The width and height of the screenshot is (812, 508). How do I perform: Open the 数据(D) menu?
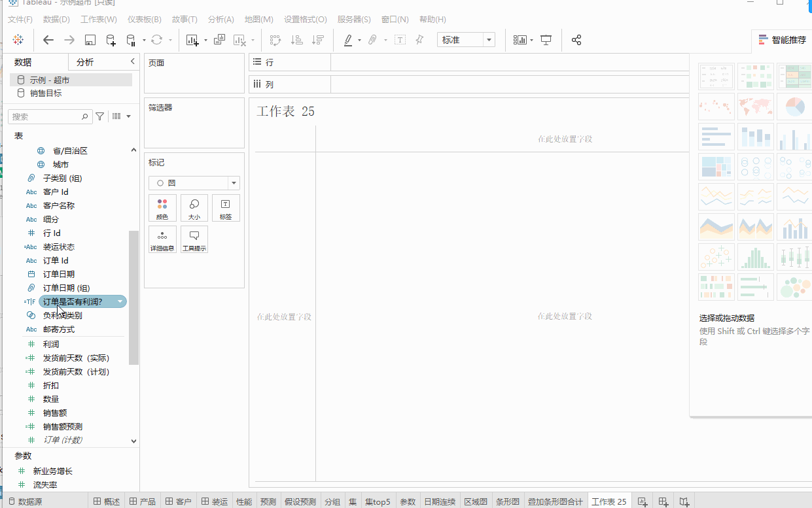[57, 20]
